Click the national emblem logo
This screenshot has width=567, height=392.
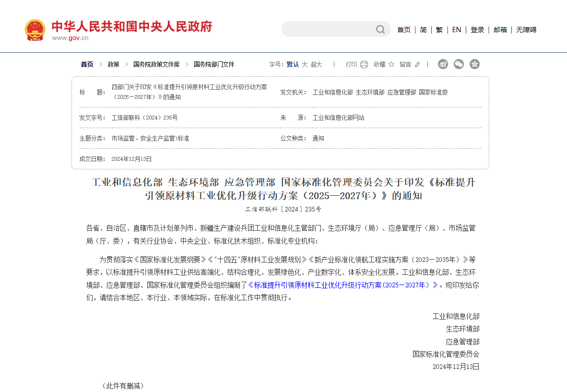coord(35,30)
